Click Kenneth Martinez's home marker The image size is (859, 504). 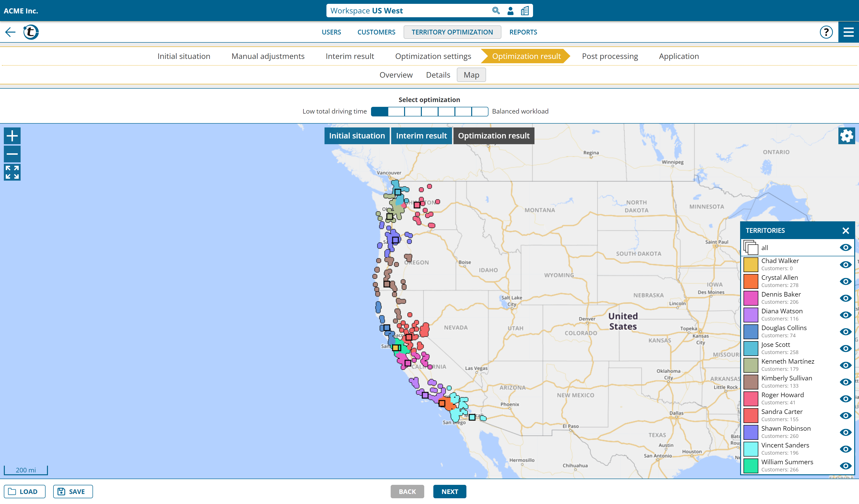click(390, 216)
